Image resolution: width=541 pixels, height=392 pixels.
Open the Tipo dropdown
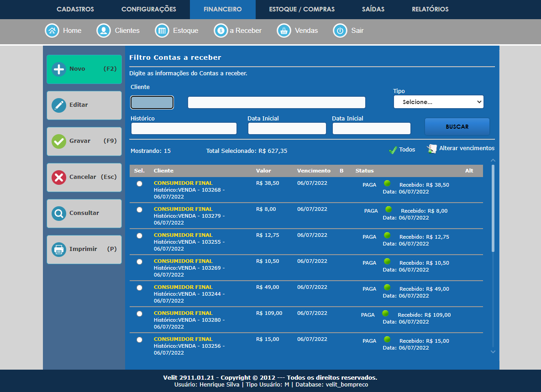click(438, 102)
